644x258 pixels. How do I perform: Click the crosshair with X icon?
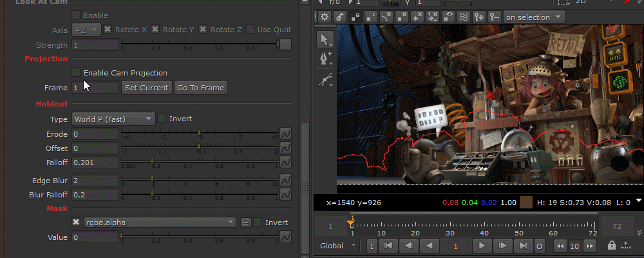(x=417, y=17)
